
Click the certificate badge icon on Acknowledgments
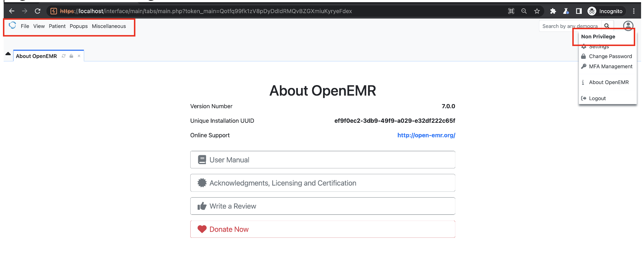coord(202,183)
